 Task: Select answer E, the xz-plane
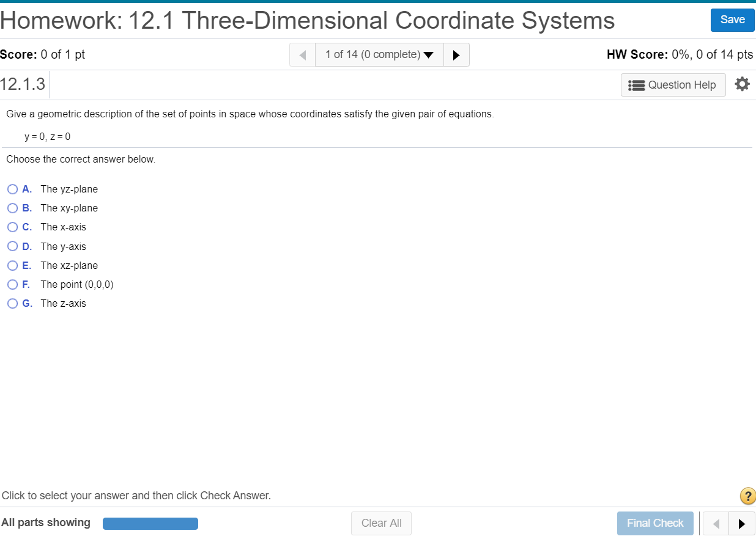12,265
